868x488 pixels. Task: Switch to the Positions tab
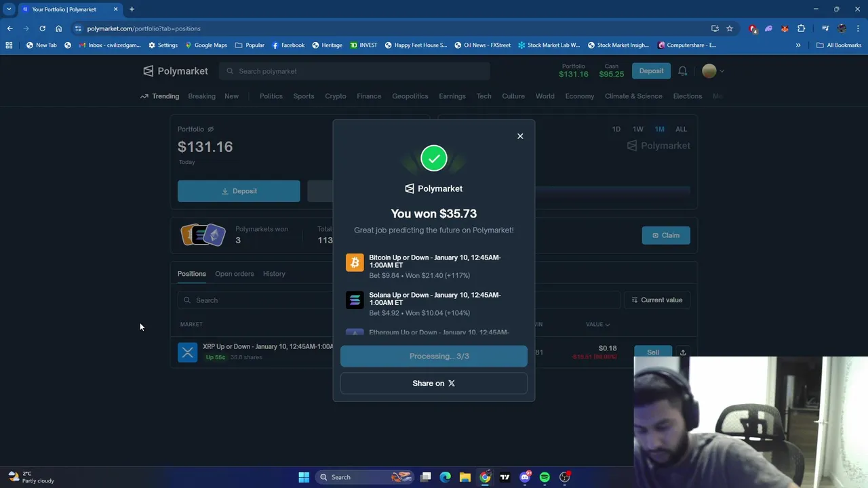click(x=192, y=274)
